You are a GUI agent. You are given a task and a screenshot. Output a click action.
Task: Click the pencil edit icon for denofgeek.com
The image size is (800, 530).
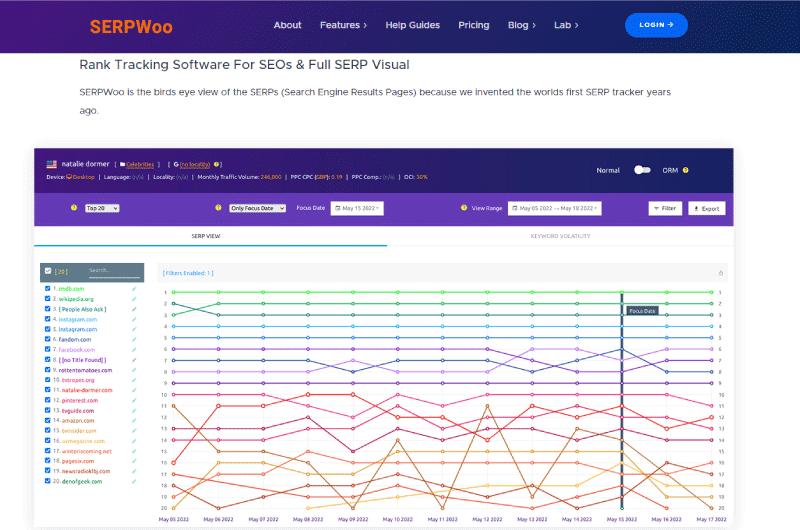[x=134, y=482]
